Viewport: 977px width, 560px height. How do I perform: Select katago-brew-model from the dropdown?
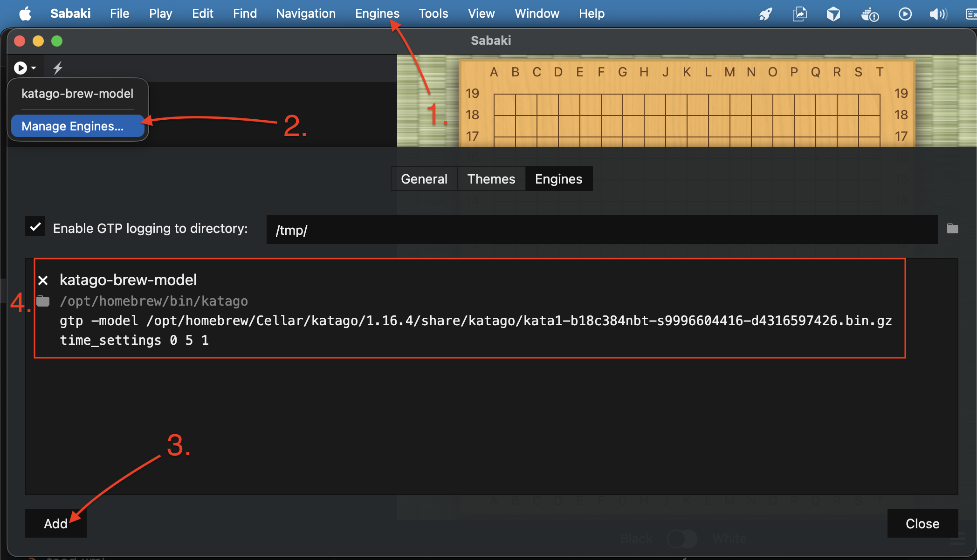pos(77,94)
